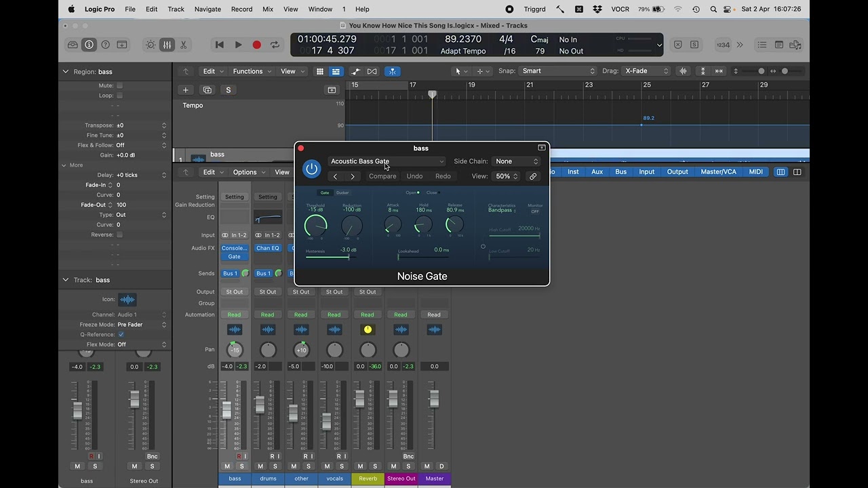Image resolution: width=868 pixels, height=488 pixels.
Task: Open the Functions menu in Tracks area
Action: (252, 71)
